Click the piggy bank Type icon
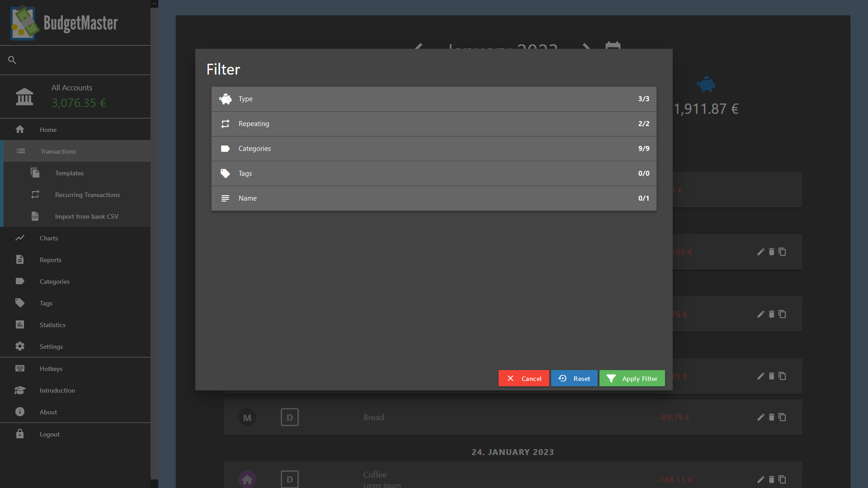This screenshot has height=488, width=868. pyautogui.click(x=225, y=99)
